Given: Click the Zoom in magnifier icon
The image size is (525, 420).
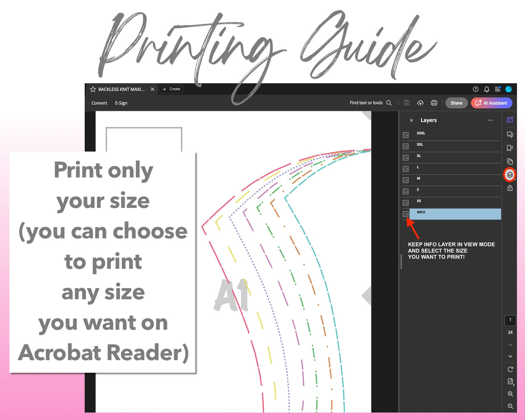Looking at the screenshot, I should 510,394.
